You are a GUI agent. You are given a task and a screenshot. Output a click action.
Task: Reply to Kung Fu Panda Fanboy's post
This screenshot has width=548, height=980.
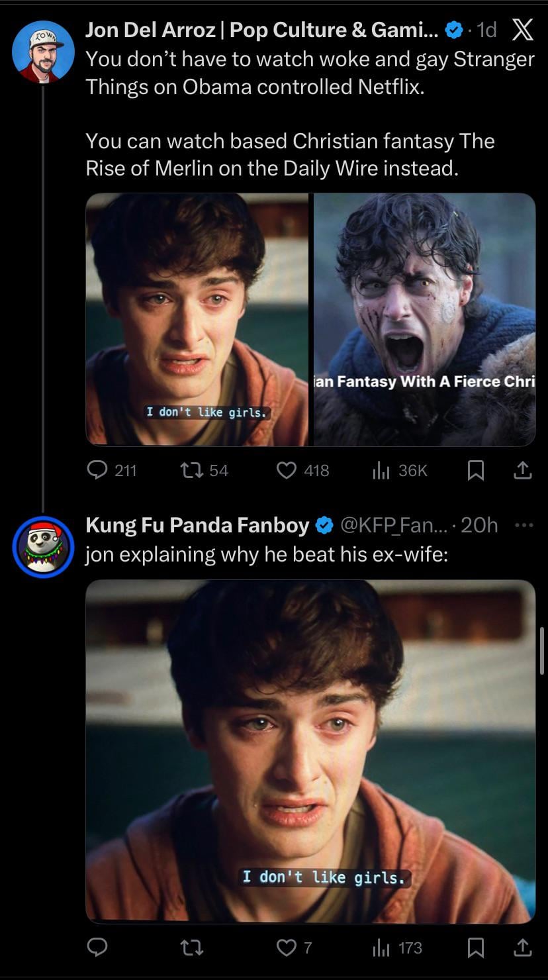pos(98,948)
